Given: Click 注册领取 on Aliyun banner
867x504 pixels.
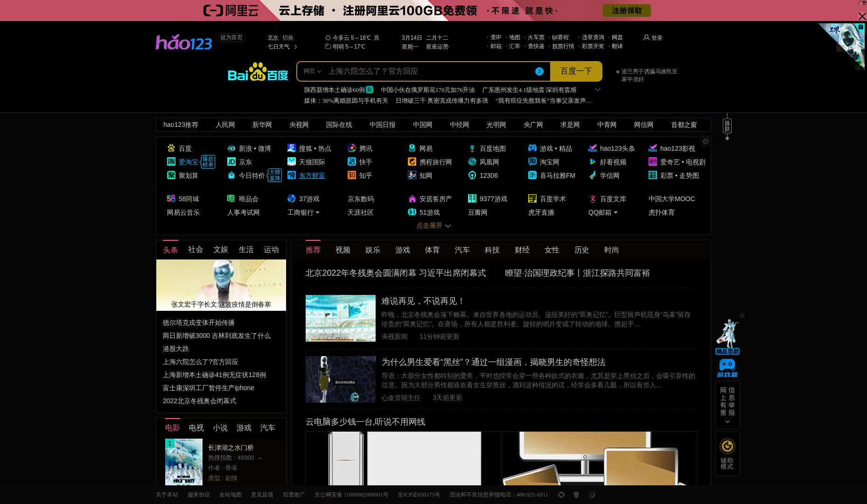Looking at the screenshot, I should tap(627, 10).
